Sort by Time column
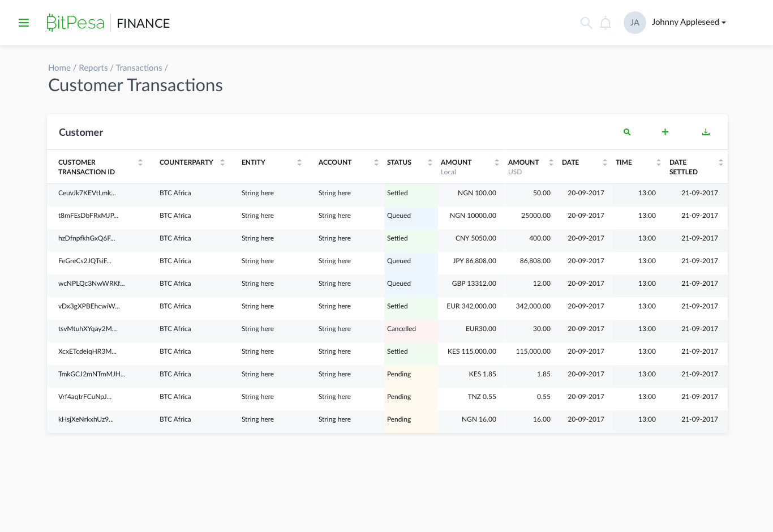 point(659,162)
